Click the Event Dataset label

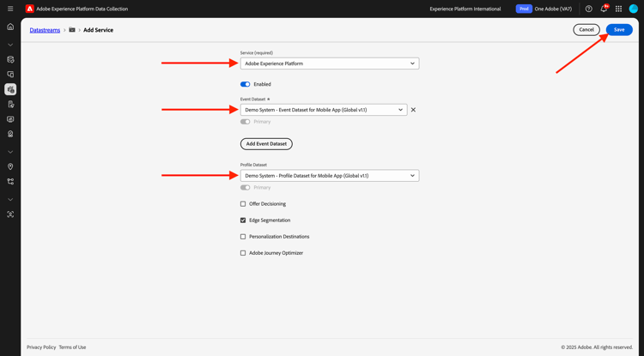(x=252, y=100)
